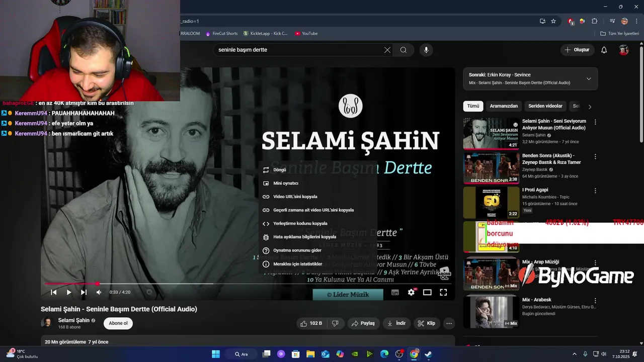The width and height of the screenshot is (644, 362).
Task: Skip to the next video
Action: pyautogui.click(x=84, y=292)
